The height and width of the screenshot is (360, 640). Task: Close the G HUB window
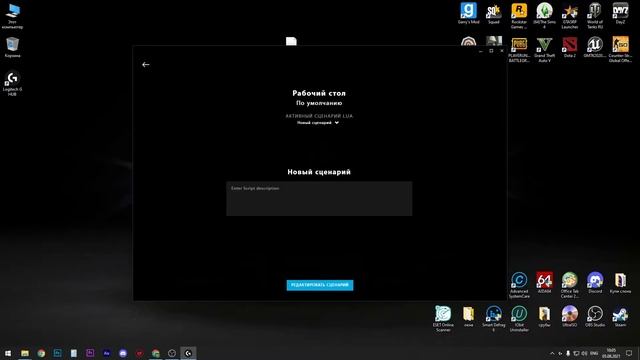point(502,51)
